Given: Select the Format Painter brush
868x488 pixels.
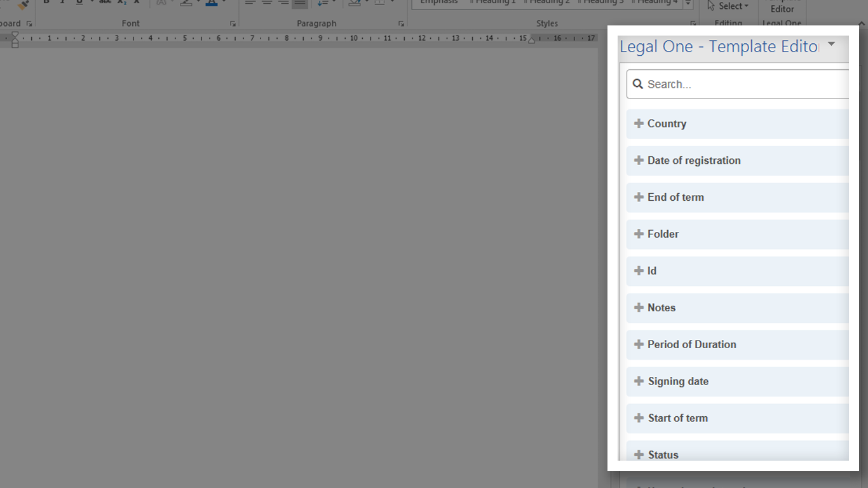Looking at the screenshot, I should (24, 5).
